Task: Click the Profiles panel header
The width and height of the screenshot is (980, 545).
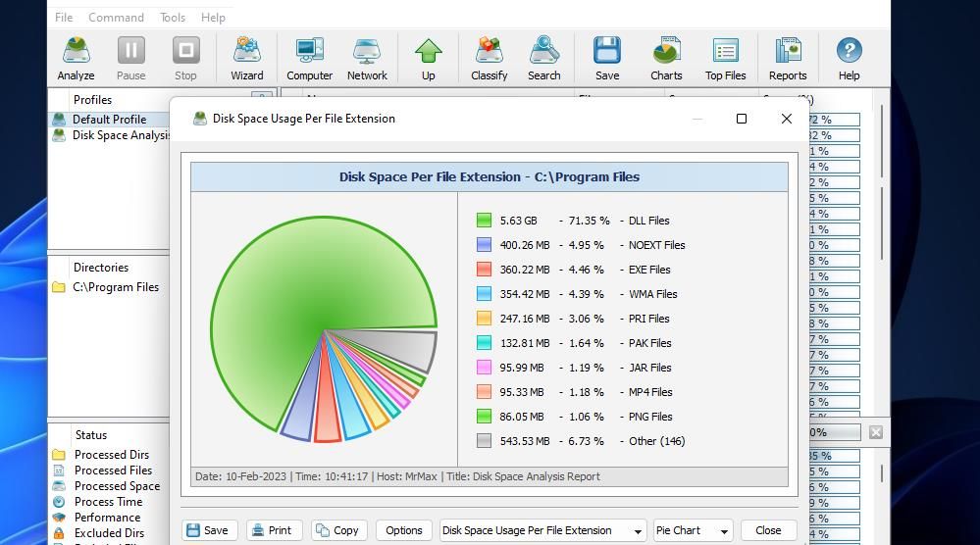Action: click(92, 100)
